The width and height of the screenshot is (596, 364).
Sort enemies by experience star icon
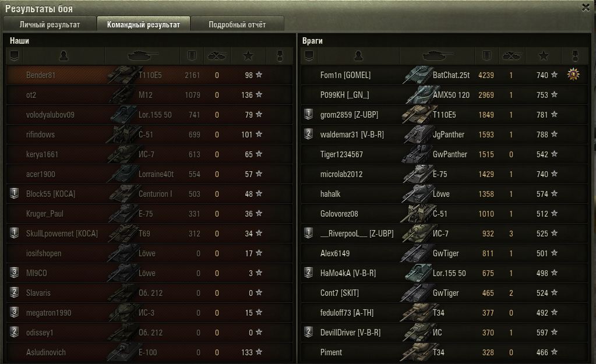tap(543, 56)
